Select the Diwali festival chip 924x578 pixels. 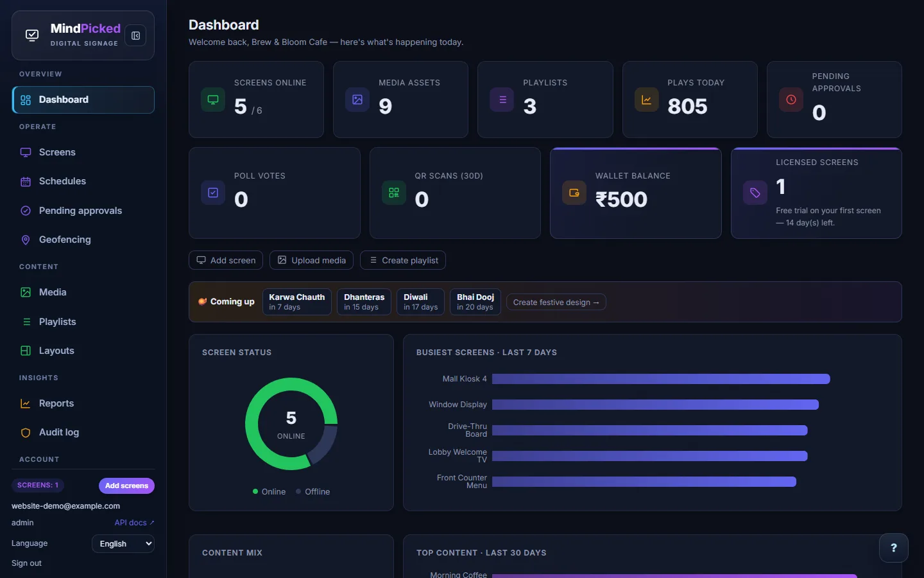[421, 302]
